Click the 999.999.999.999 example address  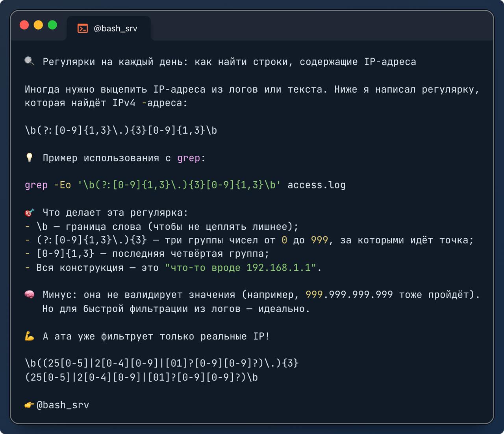[349, 294]
